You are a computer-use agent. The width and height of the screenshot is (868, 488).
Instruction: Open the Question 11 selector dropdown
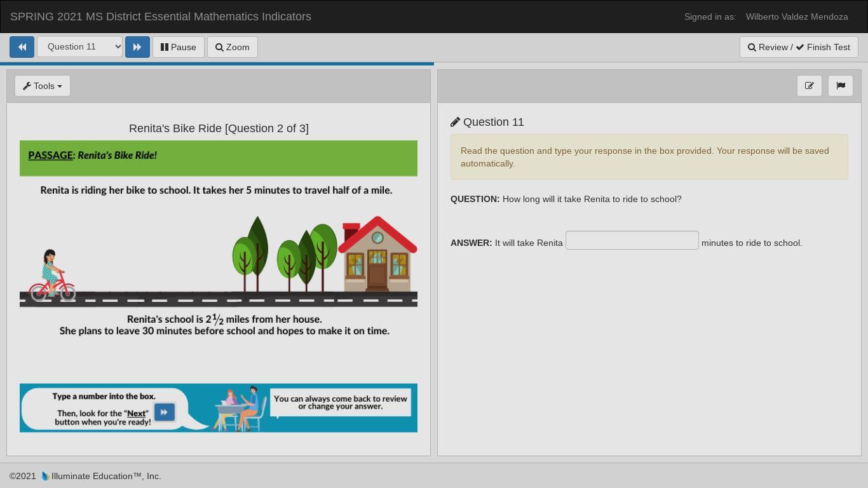coord(79,47)
